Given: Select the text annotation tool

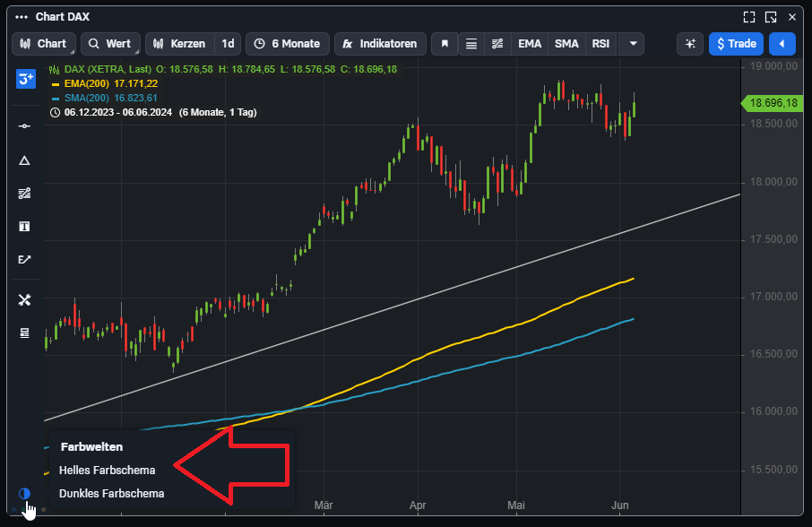Looking at the screenshot, I should 24,226.
